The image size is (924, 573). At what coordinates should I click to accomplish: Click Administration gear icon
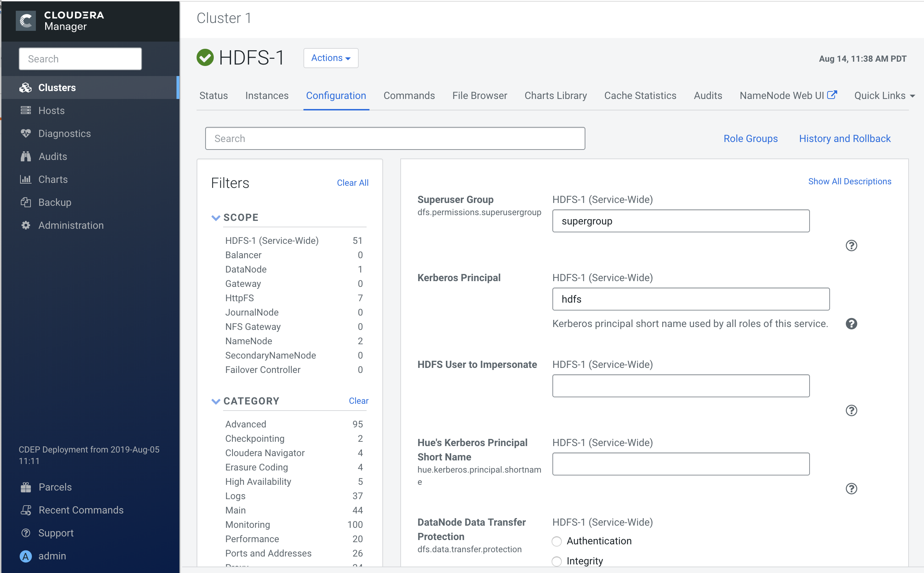point(26,225)
